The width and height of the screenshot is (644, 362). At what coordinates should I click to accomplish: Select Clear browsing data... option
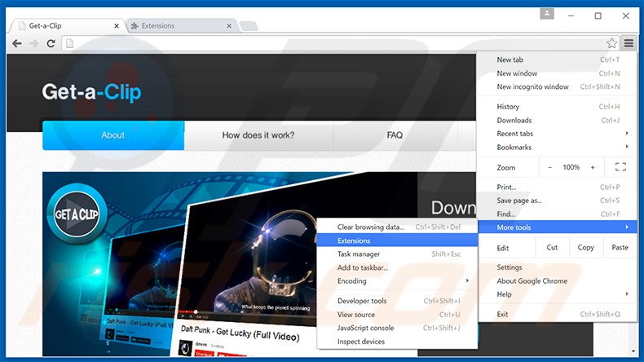click(x=397, y=227)
